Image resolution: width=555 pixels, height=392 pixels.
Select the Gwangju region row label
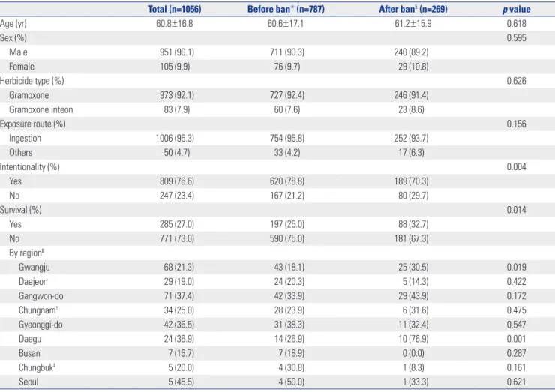point(34,267)
